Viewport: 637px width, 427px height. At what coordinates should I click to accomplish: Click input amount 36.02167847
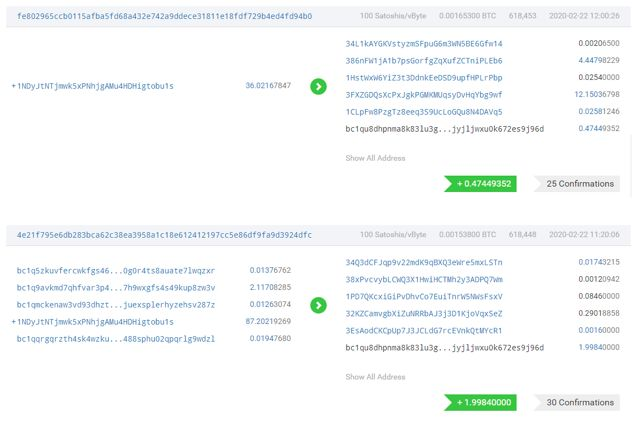(x=268, y=85)
